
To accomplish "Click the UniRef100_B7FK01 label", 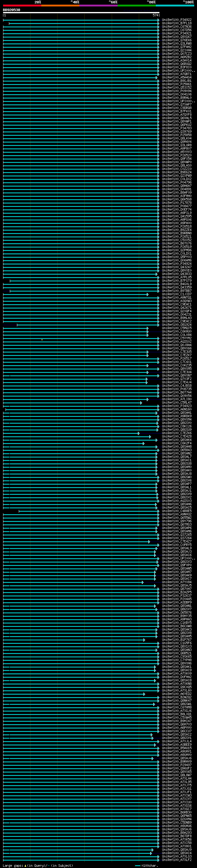I will coord(176,111).
